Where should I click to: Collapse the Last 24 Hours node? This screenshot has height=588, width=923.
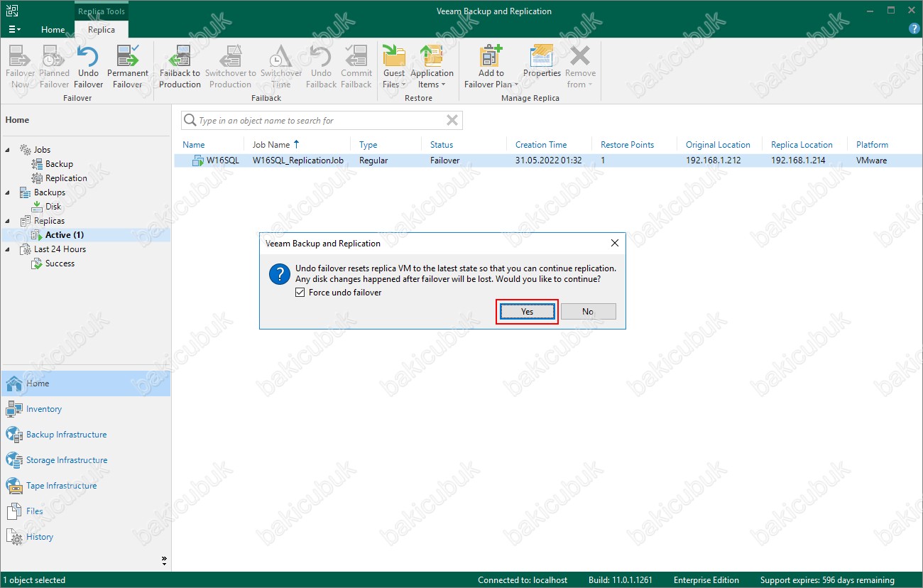tap(8, 249)
